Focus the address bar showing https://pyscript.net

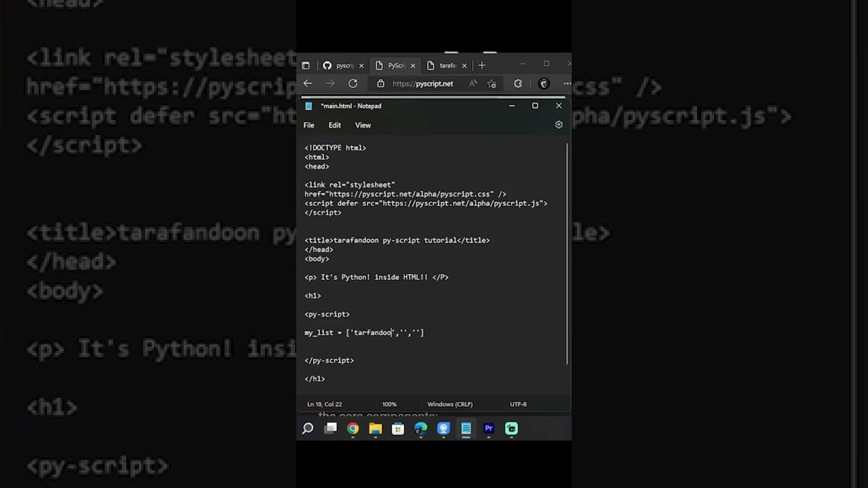[x=422, y=83]
